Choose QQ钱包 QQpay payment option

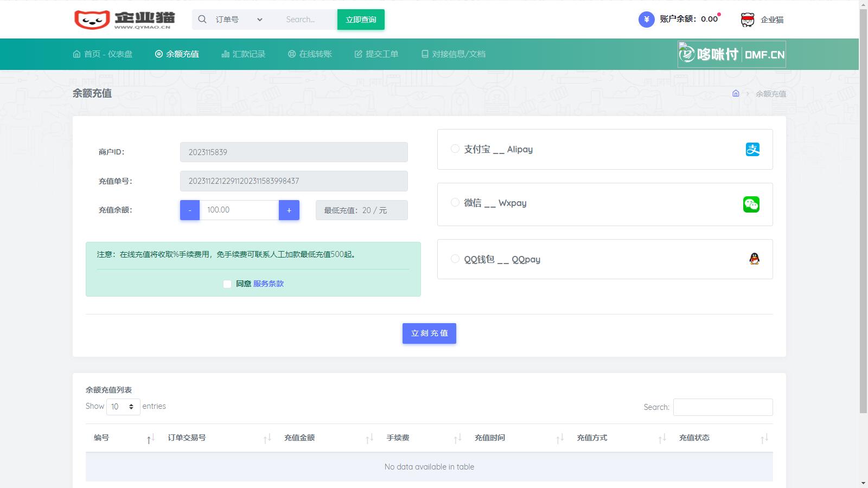455,259
